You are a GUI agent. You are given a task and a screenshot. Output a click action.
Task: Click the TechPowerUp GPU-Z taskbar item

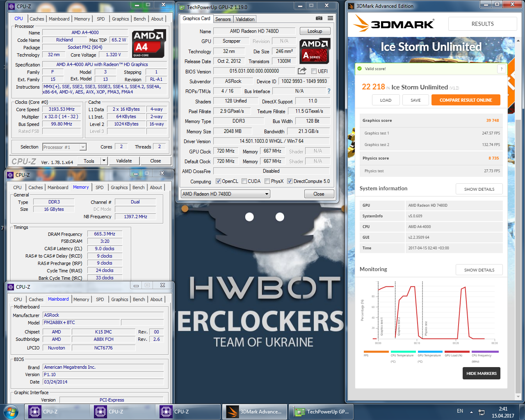[x=322, y=412]
